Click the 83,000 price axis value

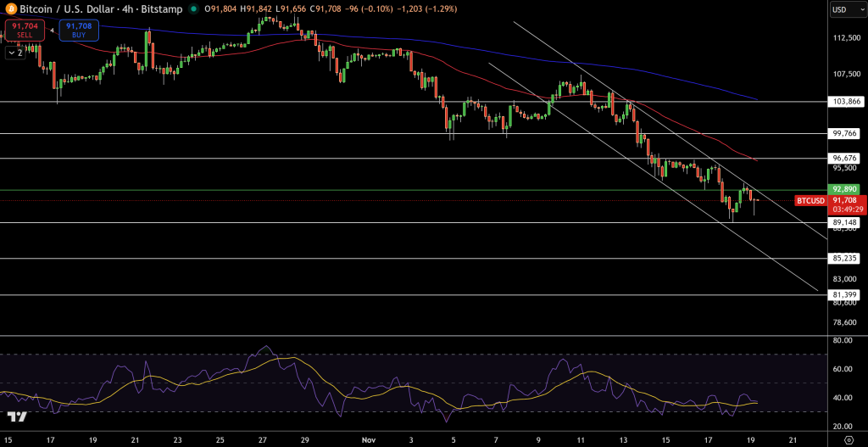click(847, 278)
